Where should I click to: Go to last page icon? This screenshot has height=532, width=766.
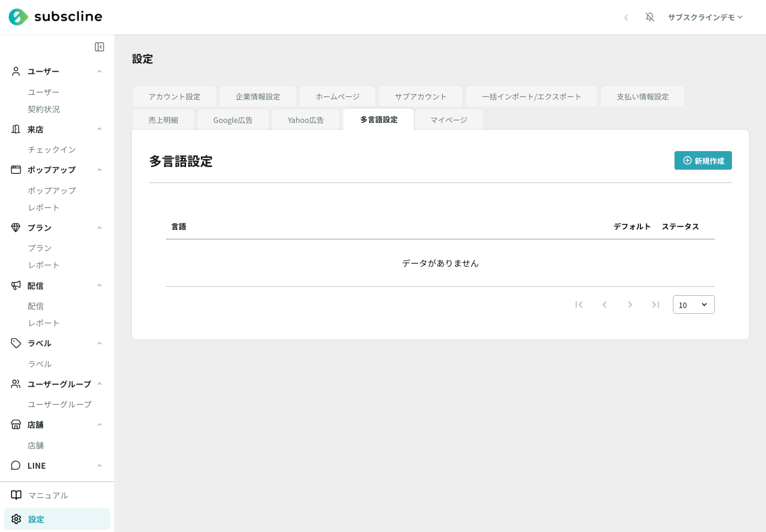pyautogui.click(x=655, y=305)
